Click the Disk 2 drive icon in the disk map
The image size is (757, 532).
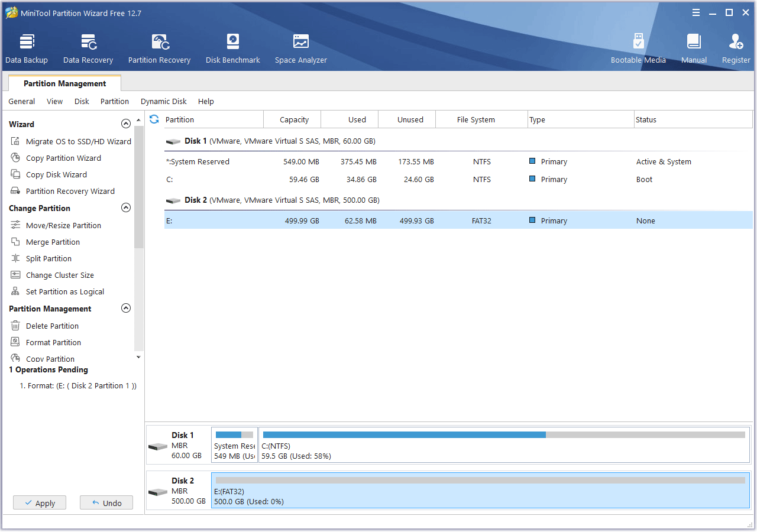click(x=158, y=492)
